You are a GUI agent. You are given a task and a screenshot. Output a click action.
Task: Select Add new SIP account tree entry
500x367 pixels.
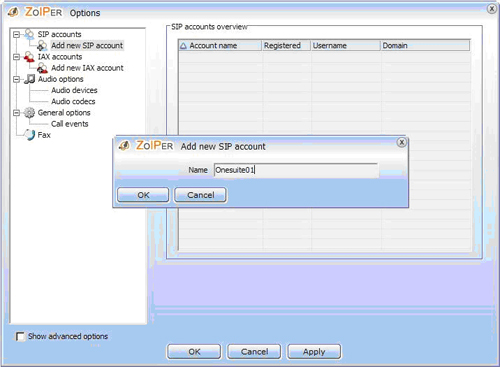point(87,45)
